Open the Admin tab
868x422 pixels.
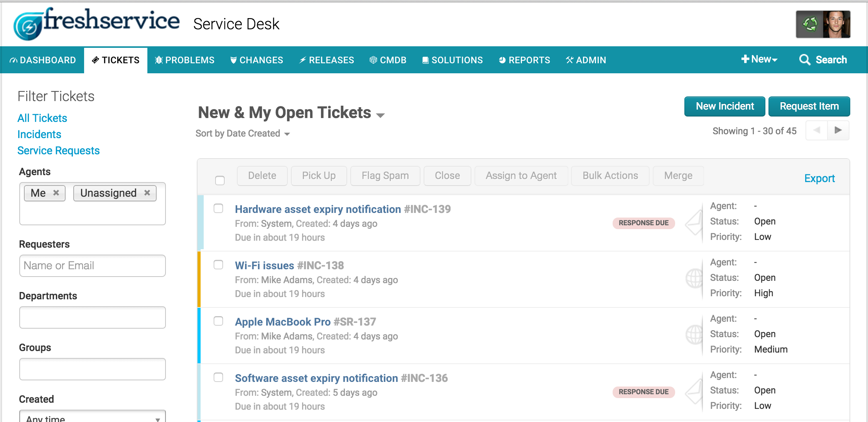[x=586, y=60]
